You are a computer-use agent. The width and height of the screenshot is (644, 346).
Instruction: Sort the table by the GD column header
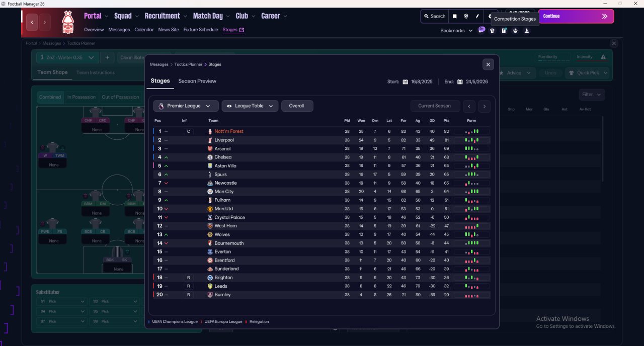(432, 121)
